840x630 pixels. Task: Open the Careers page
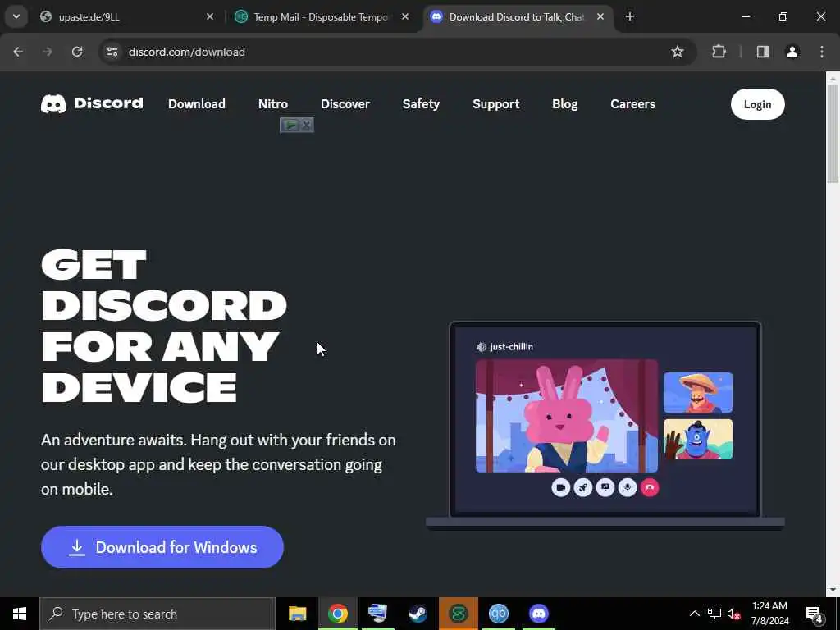click(x=632, y=104)
